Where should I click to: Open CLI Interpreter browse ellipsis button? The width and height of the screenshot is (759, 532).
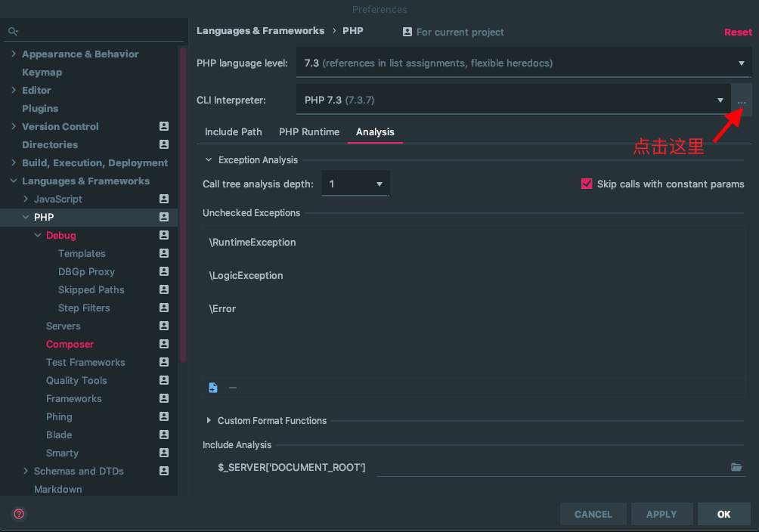[741, 101]
